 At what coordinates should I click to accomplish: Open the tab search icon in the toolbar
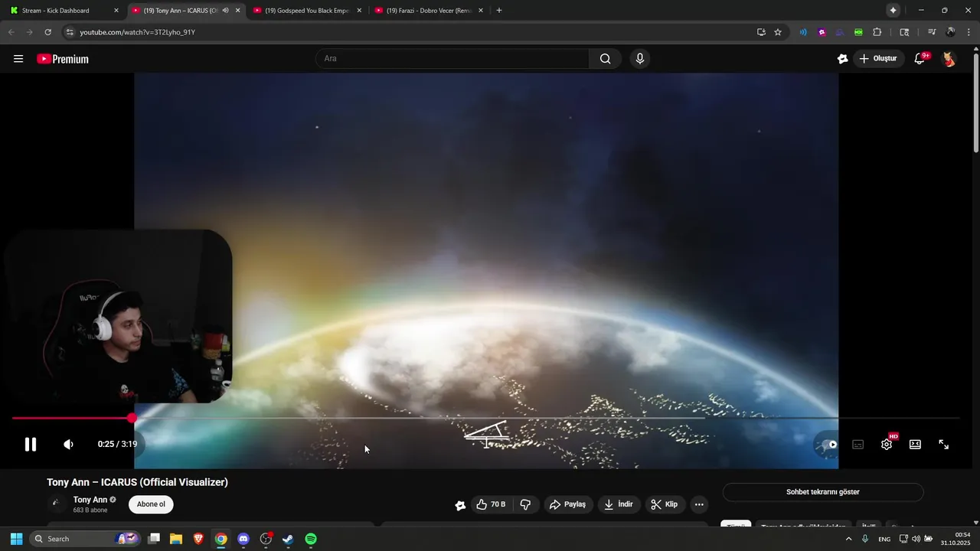pyautogui.click(x=904, y=32)
